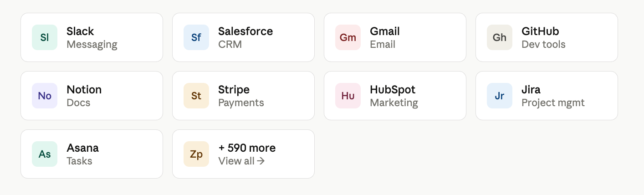Click the Jira "Jr" icon badge
This screenshot has width=644, height=195.
(500, 96)
